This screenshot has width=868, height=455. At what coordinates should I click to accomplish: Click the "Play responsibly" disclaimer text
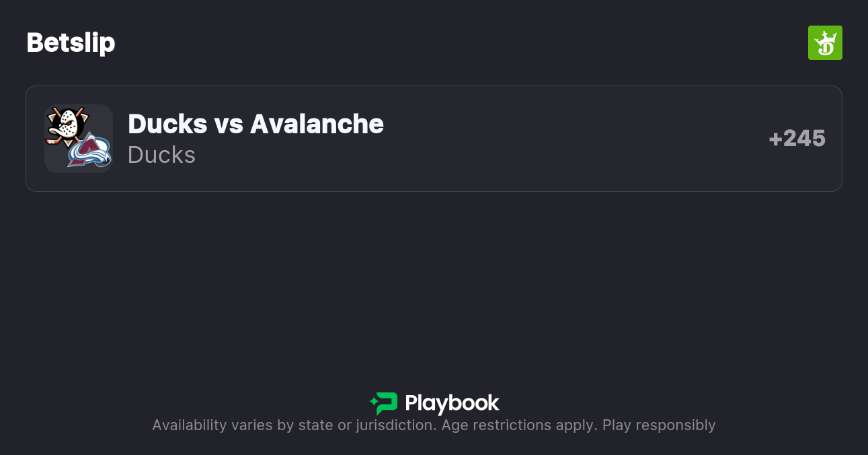tap(659, 425)
